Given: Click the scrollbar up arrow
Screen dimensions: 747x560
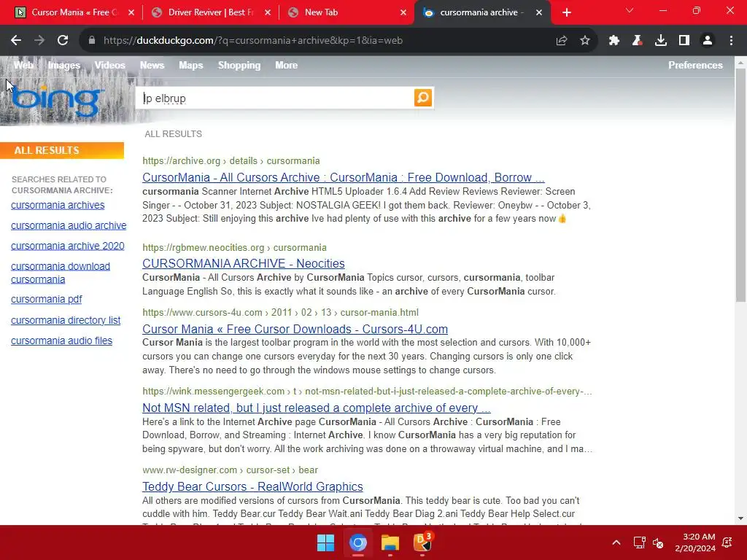Looking at the screenshot, I should 740,63.
